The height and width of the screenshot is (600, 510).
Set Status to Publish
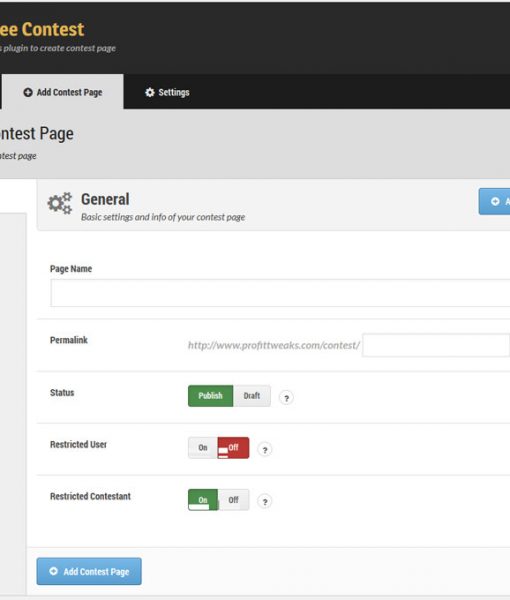(x=210, y=396)
